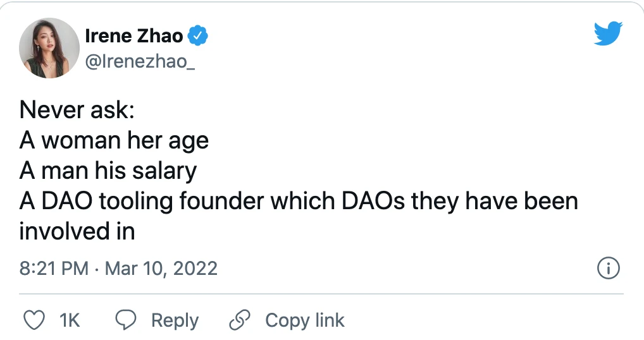The width and height of the screenshot is (644, 340).
Task: Click the "A woman her age" line
Action: (x=114, y=140)
